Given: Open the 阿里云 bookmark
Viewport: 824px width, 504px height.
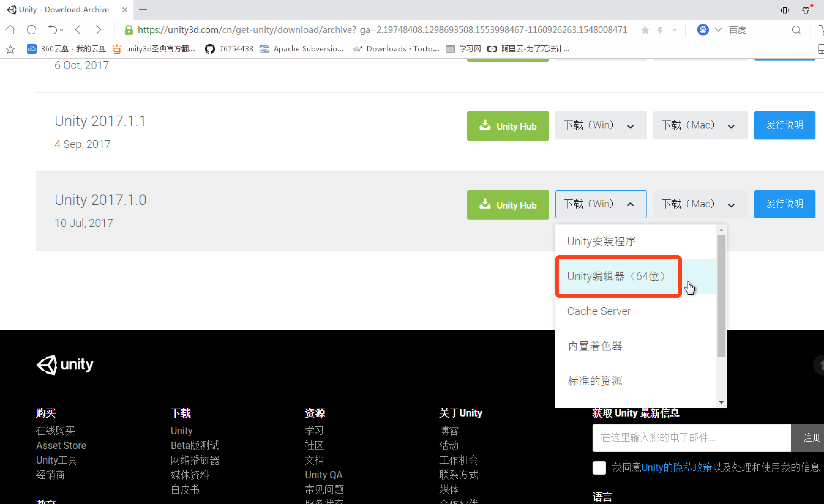Looking at the screenshot, I should point(528,49).
